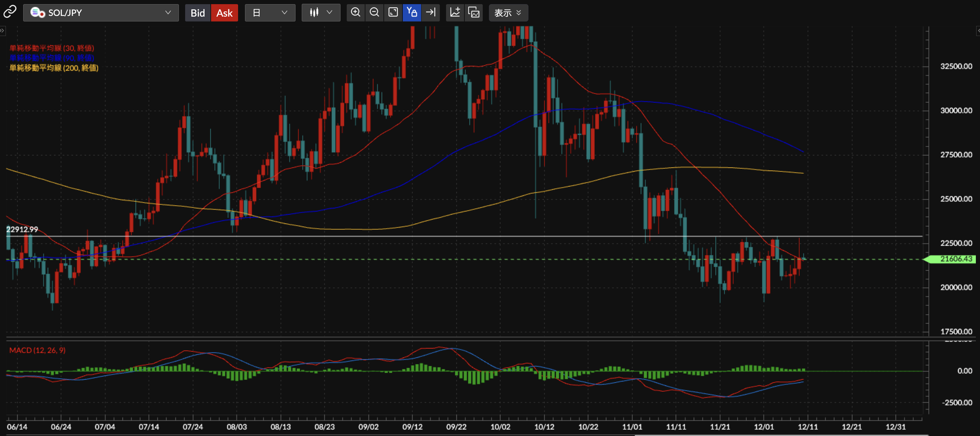Jump to latest candle with arrow icon
Image resolution: width=980 pixels, height=436 pixels.
430,12
